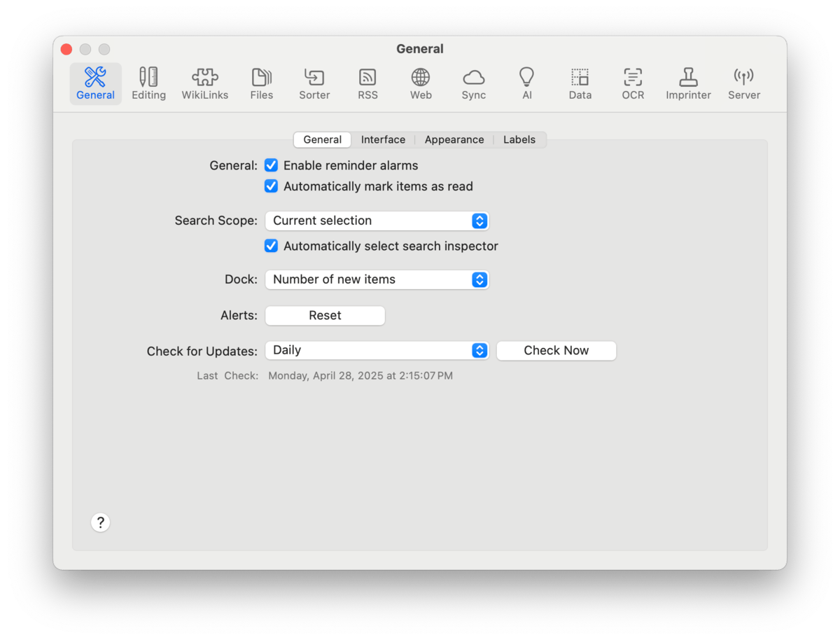The width and height of the screenshot is (840, 640).
Task: Open the Editing preferences pane
Action: pos(148,83)
